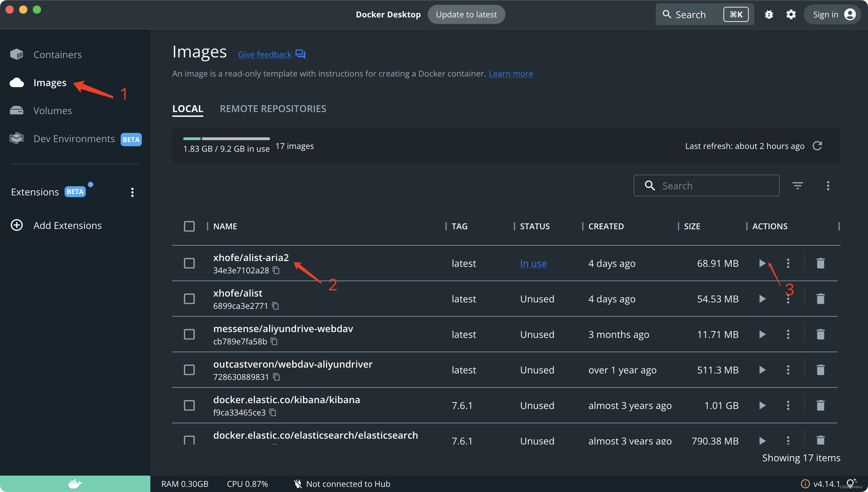The width and height of the screenshot is (868, 492).
Task: Run the outcastveron/webdav-aliyundriver image
Action: 762,370
